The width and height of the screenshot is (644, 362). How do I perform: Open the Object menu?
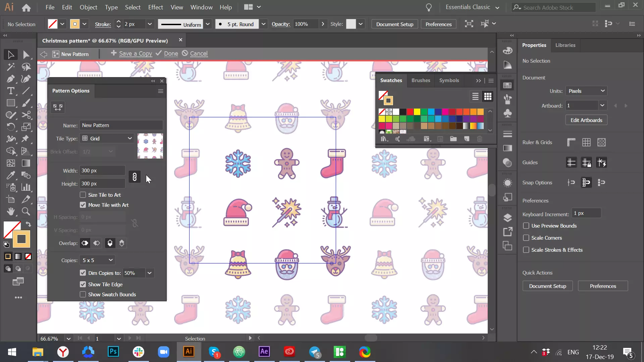[88, 7]
